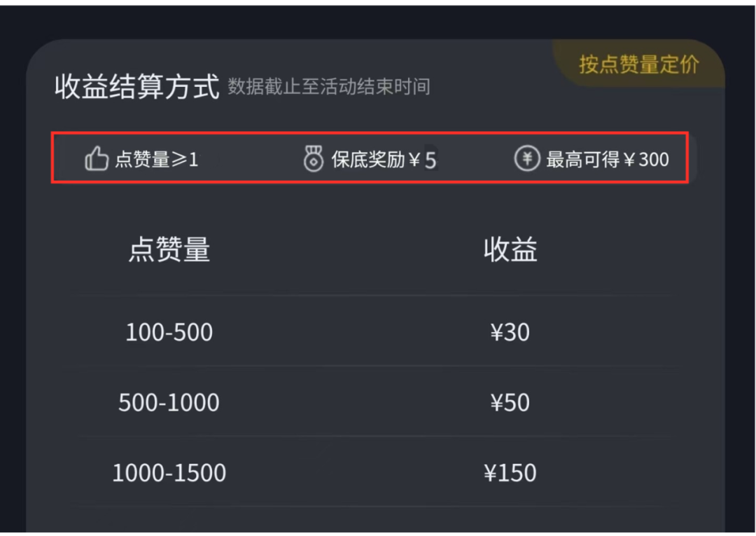Click the circled yen icon
This screenshot has height=536, width=756.
(527, 159)
